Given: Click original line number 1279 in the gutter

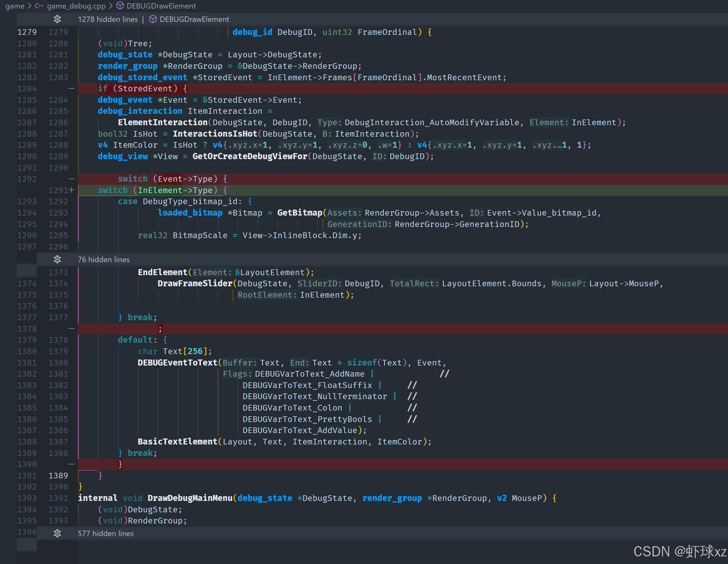Looking at the screenshot, I should pos(27,32).
